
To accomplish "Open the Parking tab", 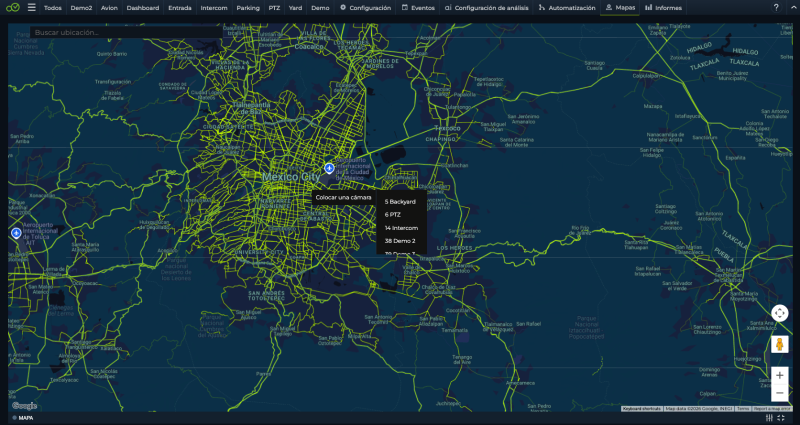I will [x=248, y=8].
